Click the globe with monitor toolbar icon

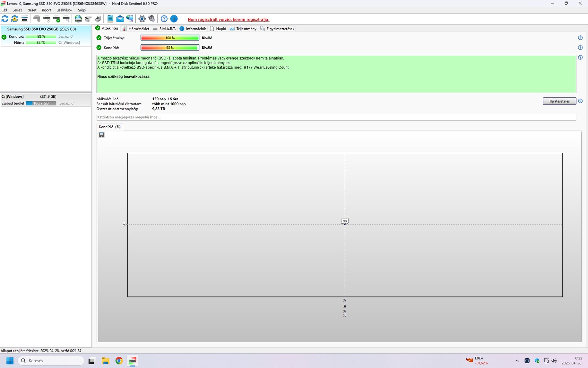coord(130,19)
